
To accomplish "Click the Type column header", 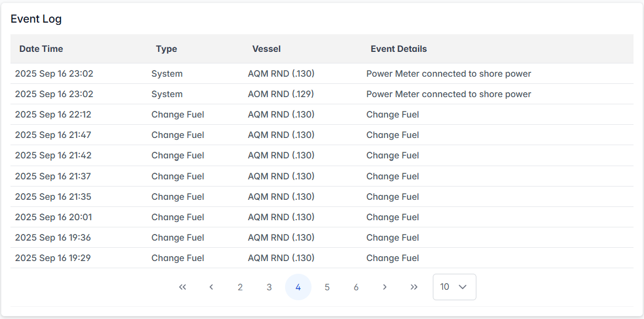I will (167, 49).
